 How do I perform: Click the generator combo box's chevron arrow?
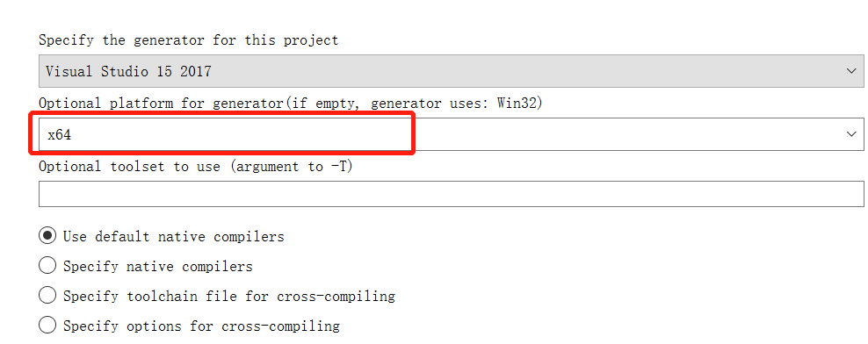[x=851, y=71]
